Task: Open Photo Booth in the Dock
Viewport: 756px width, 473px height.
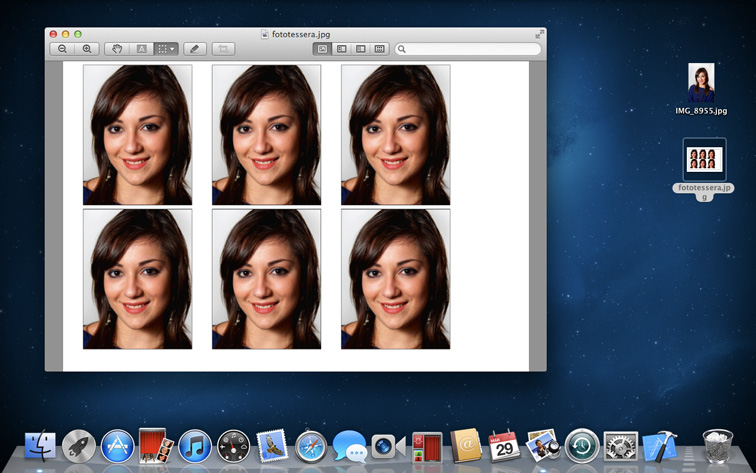Action: [156, 446]
